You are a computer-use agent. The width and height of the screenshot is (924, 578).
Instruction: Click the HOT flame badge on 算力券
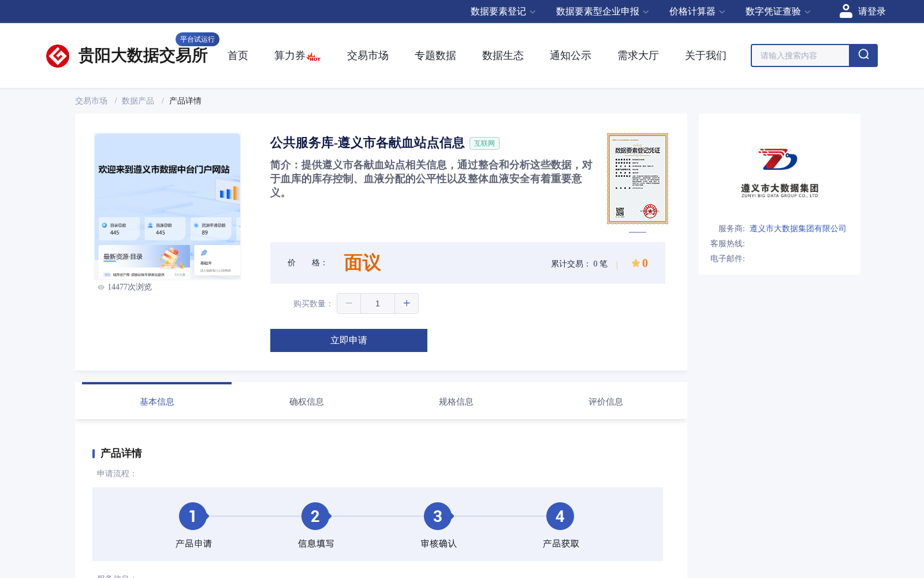pyautogui.click(x=314, y=57)
